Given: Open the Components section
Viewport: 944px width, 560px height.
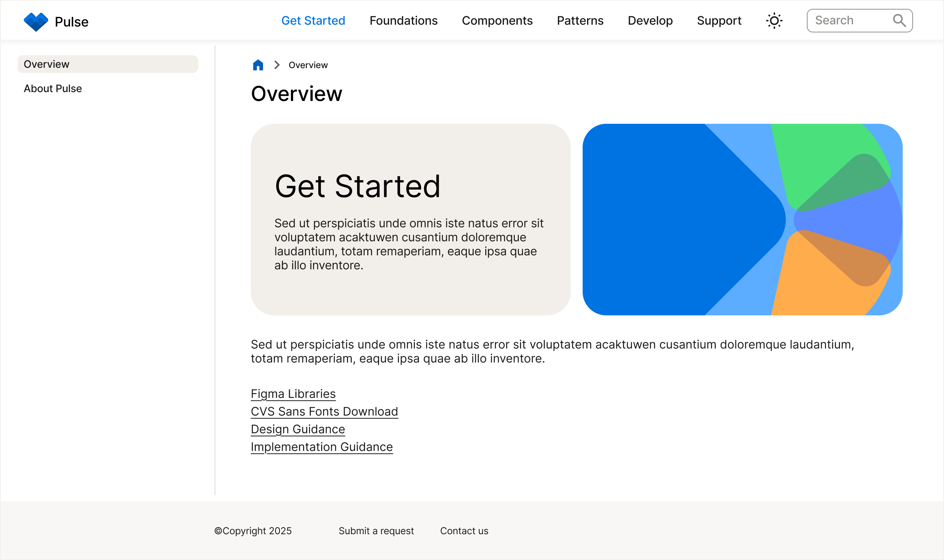Looking at the screenshot, I should point(497,21).
